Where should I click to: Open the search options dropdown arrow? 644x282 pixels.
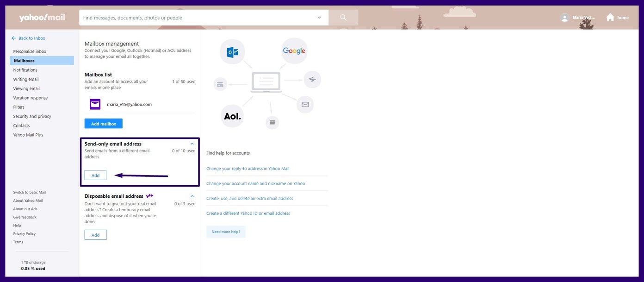(x=319, y=18)
